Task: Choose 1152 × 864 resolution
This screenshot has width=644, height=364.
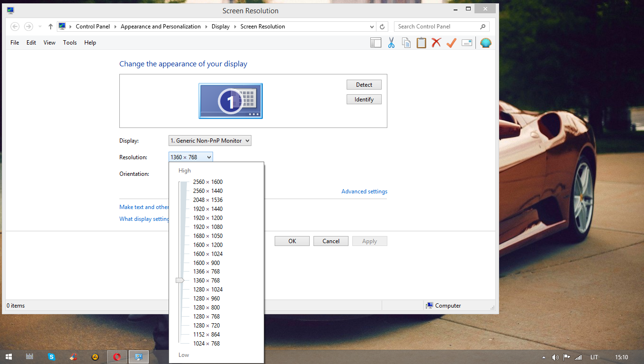Action: point(206,335)
